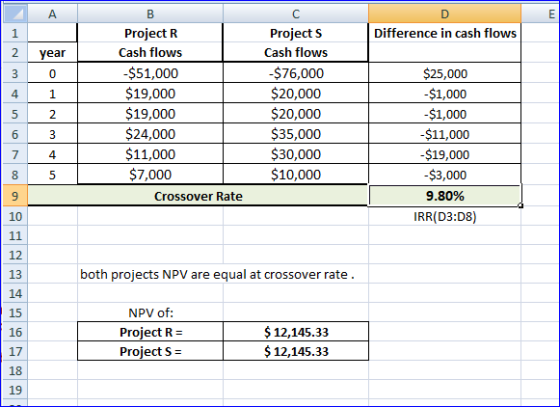Click year 3 cell in column A

click(52, 134)
